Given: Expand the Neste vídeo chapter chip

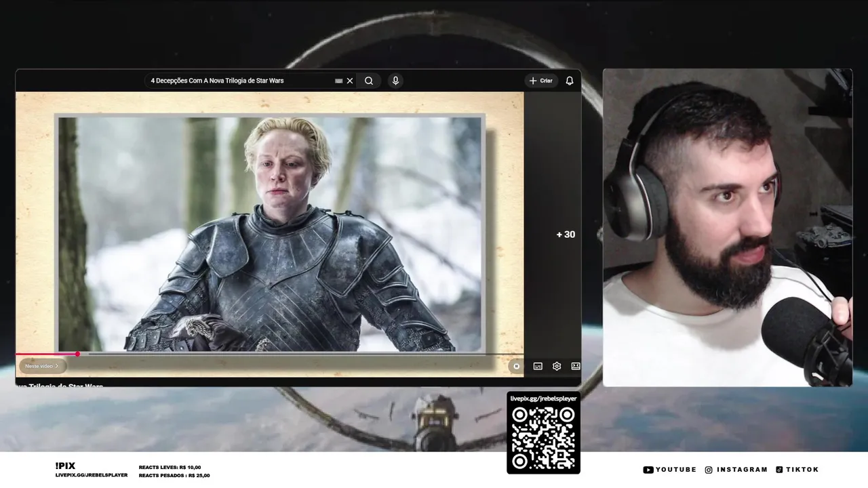Looking at the screenshot, I should click(x=42, y=366).
